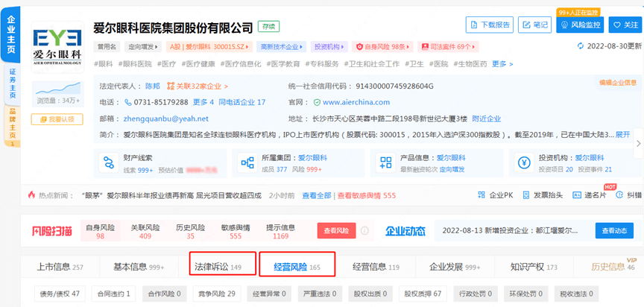Expand 司法案件 69个 tag
Viewport: 644px width, 307px height.
click(x=448, y=47)
